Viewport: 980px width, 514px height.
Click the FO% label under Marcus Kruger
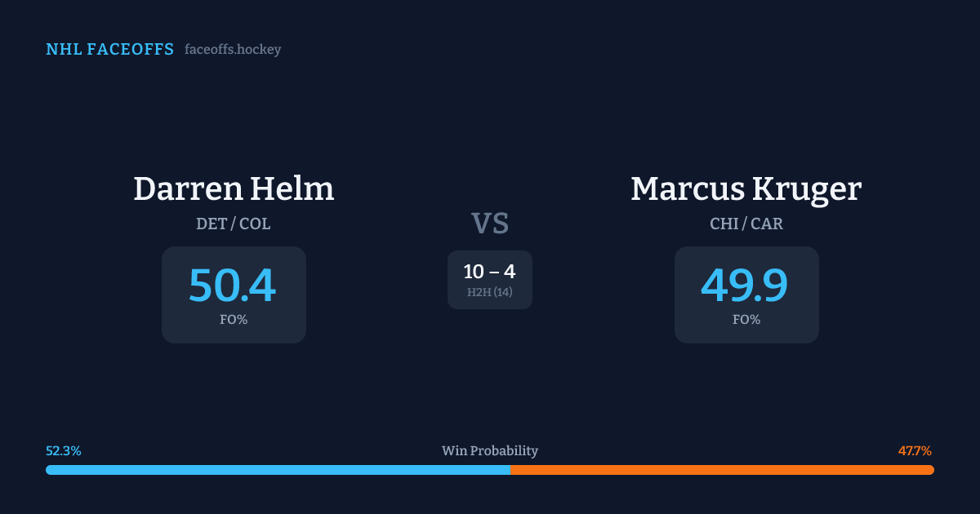(746, 320)
